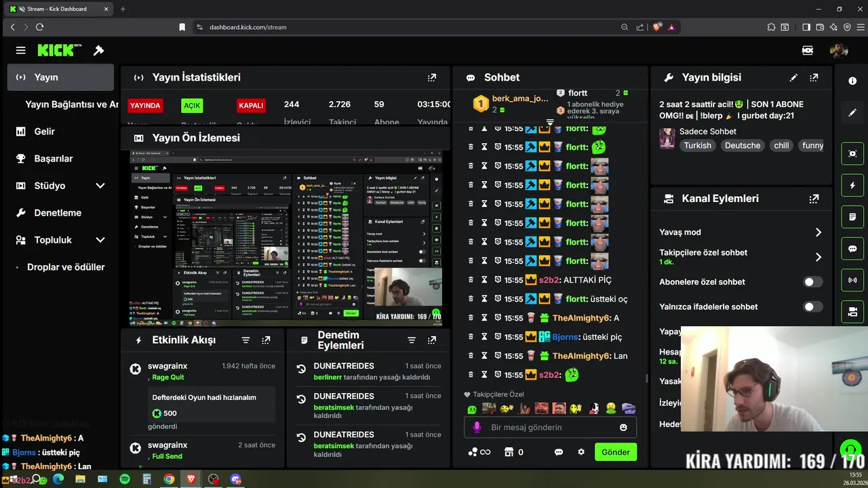Open the Etkinlik Akışı filter icon
Screen dimensions: 868x488
246,340
